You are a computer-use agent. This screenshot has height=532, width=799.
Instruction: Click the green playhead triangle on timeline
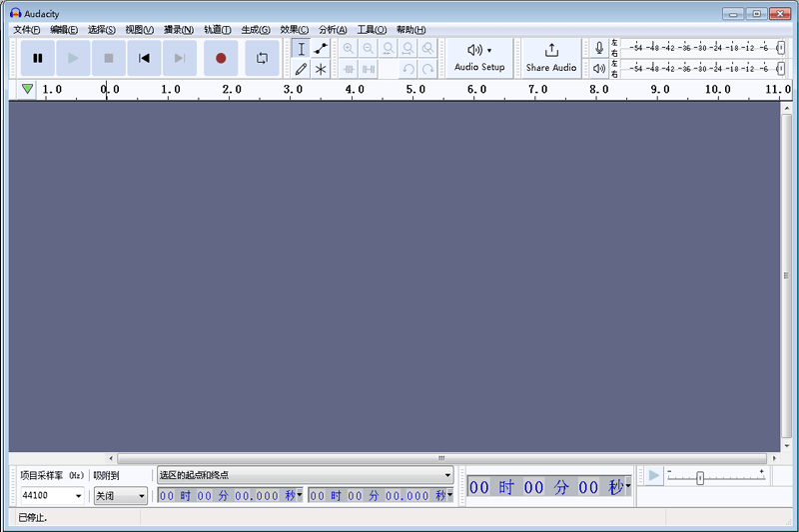27,90
